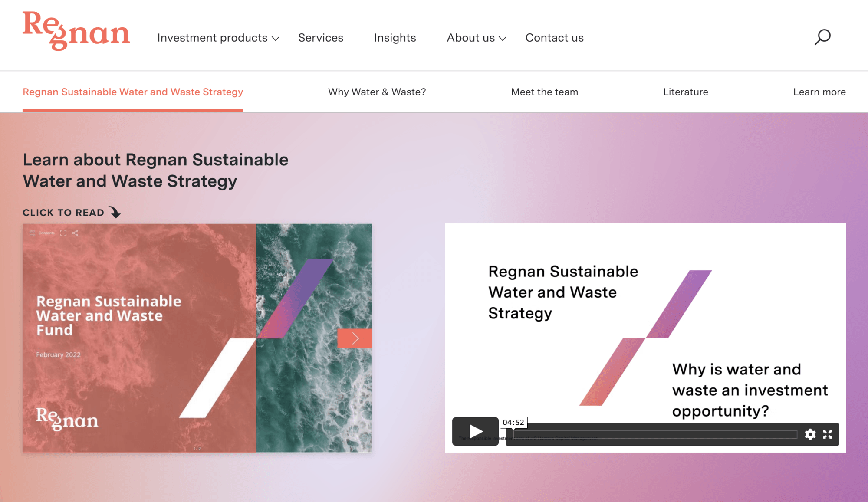Screen dimensions: 868x502
Task: Go to Contact us page
Action: point(554,38)
